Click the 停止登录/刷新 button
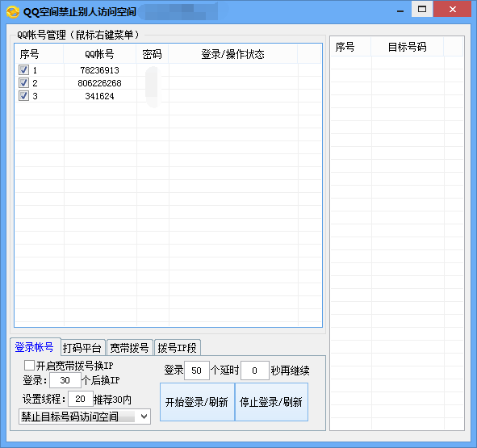 click(x=271, y=402)
